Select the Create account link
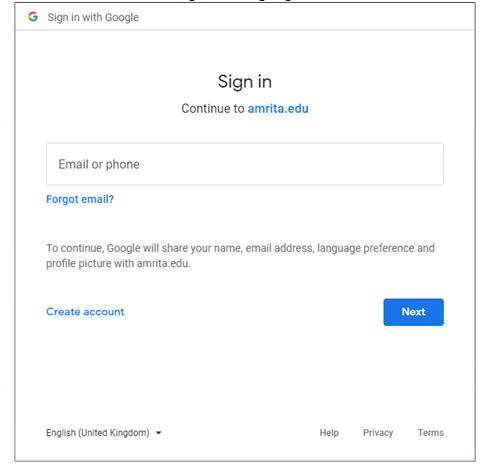Screen dimensions: 495x474 [85, 312]
